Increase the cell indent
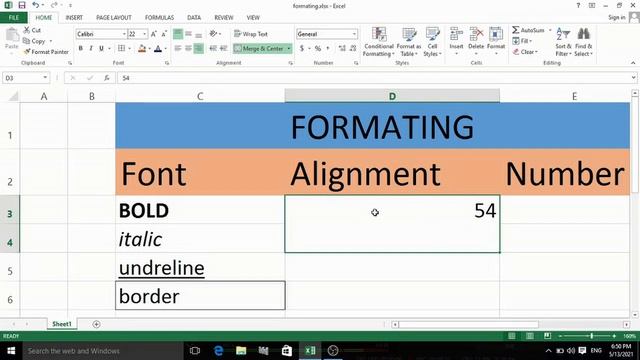The height and width of the screenshot is (360, 640). click(x=223, y=48)
